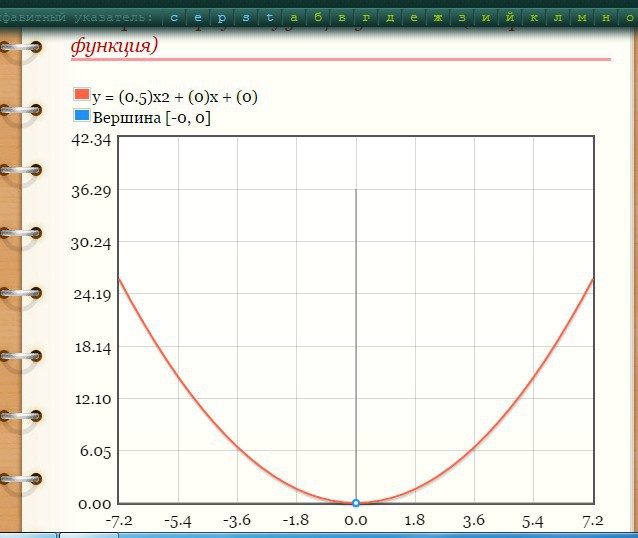Open letter 'и' in alphabet index
Viewport: 638px width, 538px height.
click(x=486, y=18)
